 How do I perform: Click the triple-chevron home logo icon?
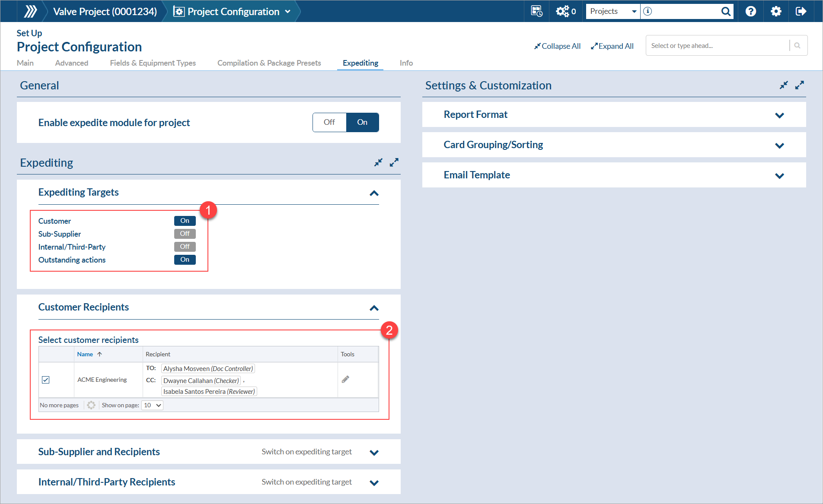(30, 11)
